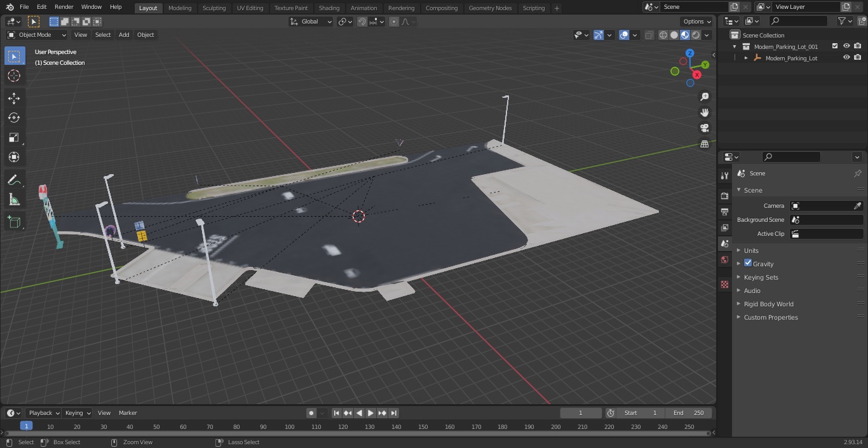Select the Annotate tool
Image resolution: width=868 pixels, height=448 pixels.
14,180
